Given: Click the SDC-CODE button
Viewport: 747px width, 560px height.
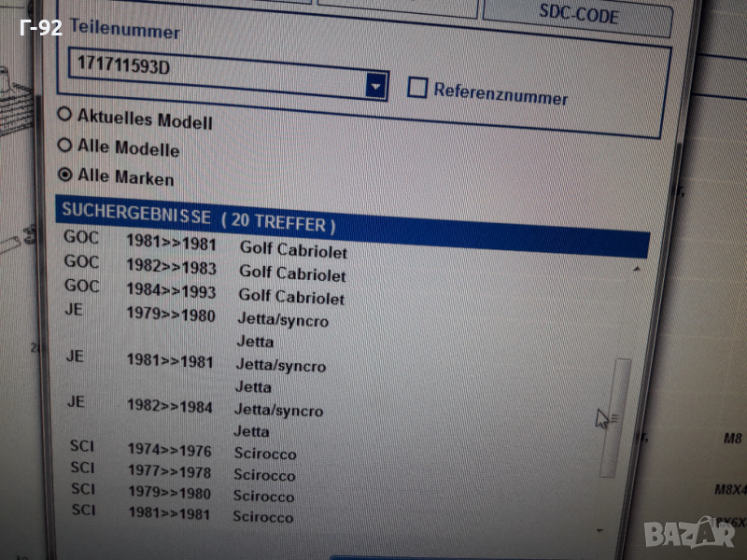Looking at the screenshot, I should point(578,16).
